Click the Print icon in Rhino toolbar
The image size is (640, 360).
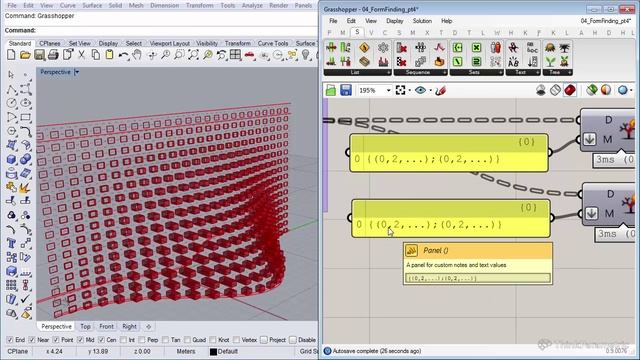(53, 54)
